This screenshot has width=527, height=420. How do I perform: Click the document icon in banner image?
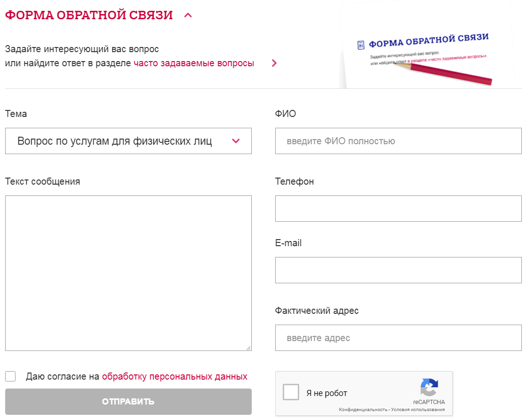coord(361,45)
